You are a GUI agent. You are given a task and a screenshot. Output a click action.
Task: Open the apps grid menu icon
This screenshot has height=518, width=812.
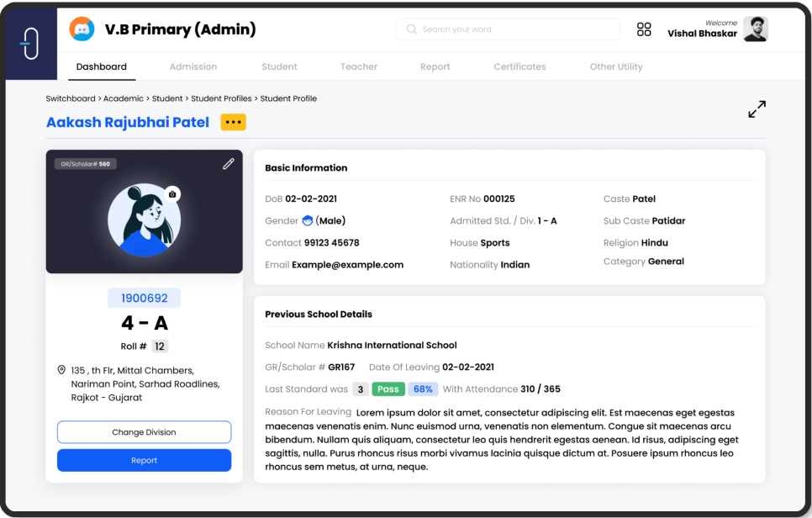(644, 29)
